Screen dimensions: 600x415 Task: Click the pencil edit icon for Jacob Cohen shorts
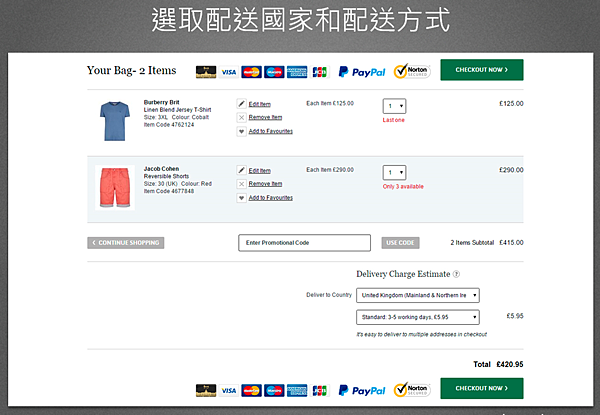pyautogui.click(x=241, y=170)
